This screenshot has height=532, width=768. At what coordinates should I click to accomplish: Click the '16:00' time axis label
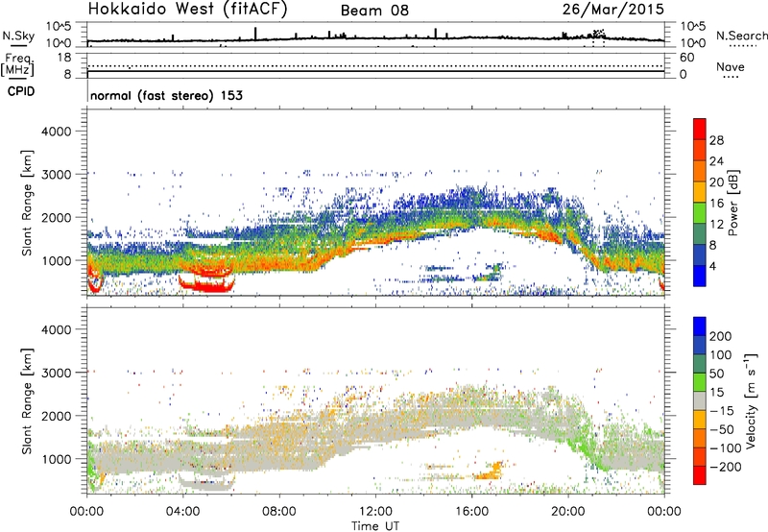point(471,512)
